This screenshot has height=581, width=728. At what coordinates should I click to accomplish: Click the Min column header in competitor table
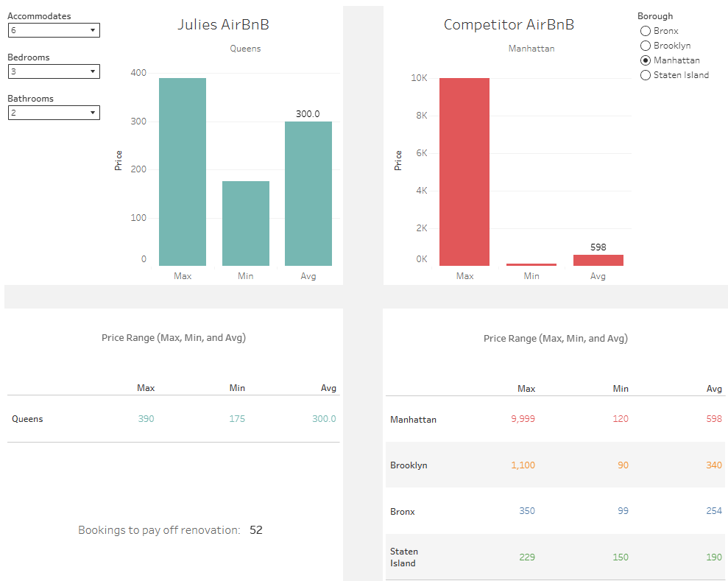(x=621, y=389)
